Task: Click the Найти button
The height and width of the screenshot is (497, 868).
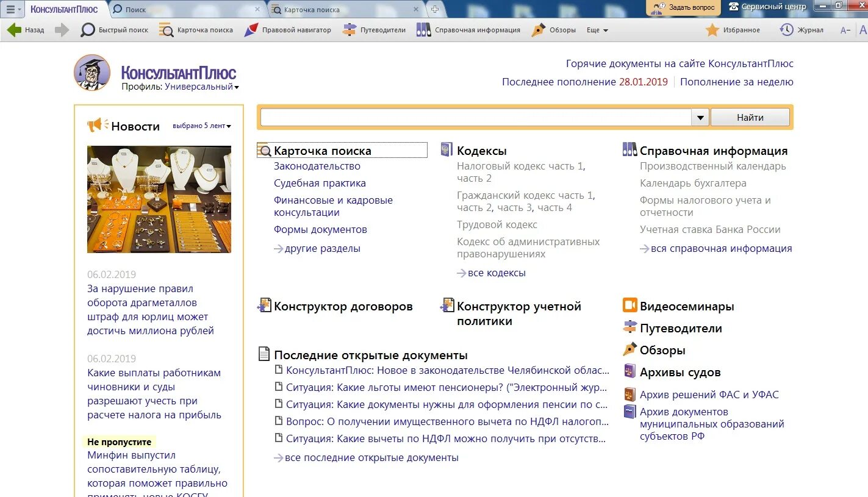Action: click(750, 118)
